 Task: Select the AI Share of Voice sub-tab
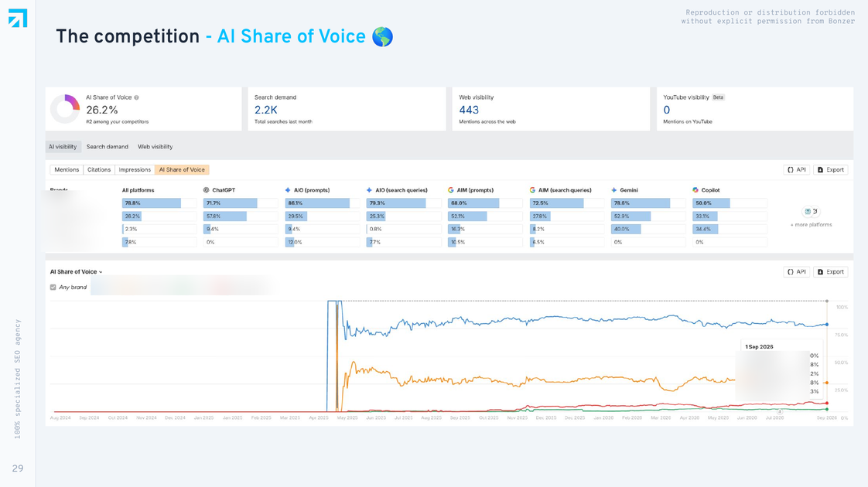(182, 170)
